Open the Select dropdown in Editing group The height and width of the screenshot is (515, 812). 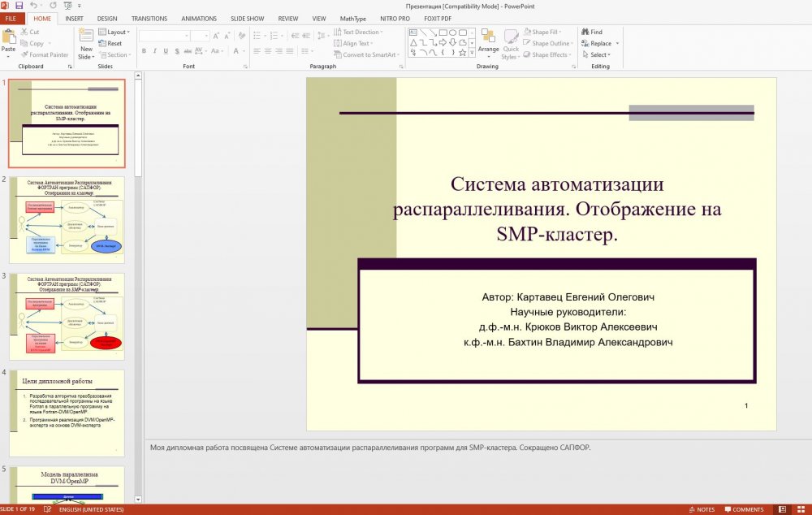599,55
